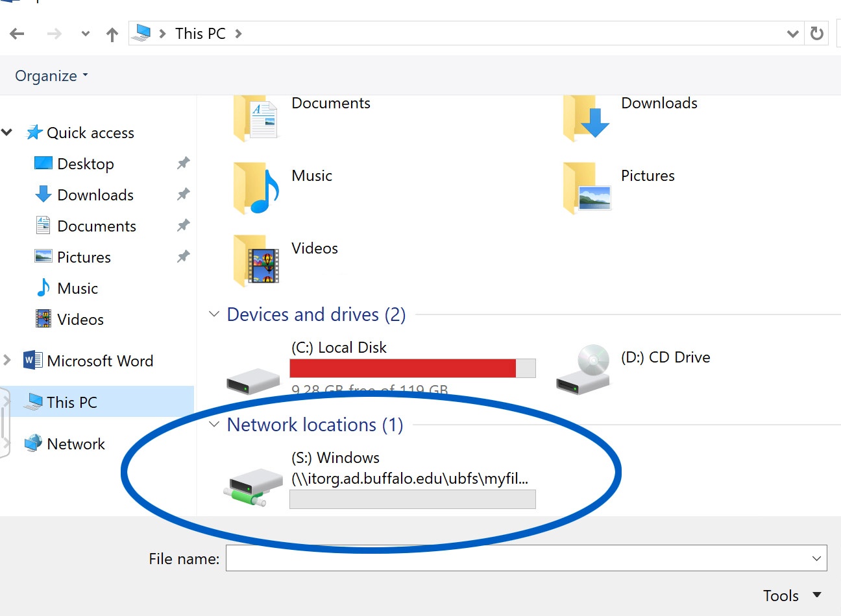
Task: Collapse the Quick access tree
Action: [x=7, y=133]
